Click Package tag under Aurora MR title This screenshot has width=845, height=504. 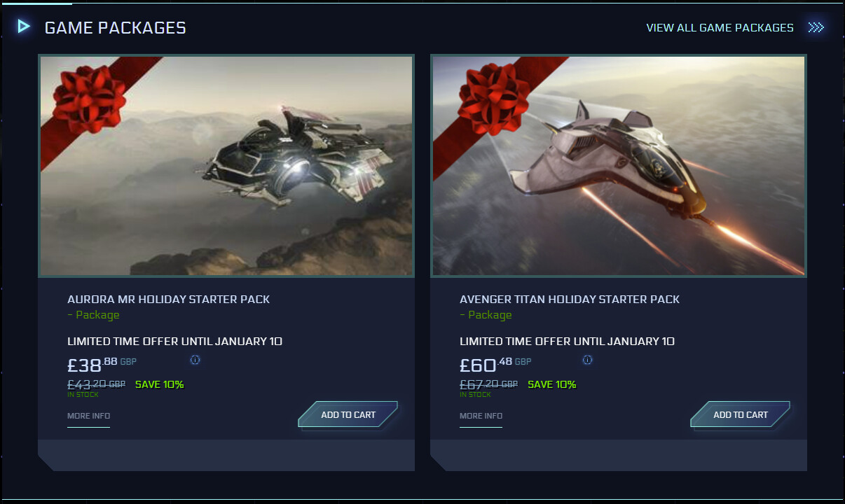coord(93,315)
